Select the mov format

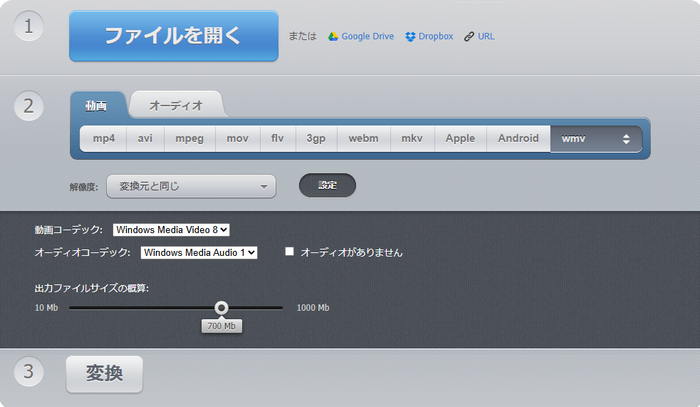click(238, 138)
